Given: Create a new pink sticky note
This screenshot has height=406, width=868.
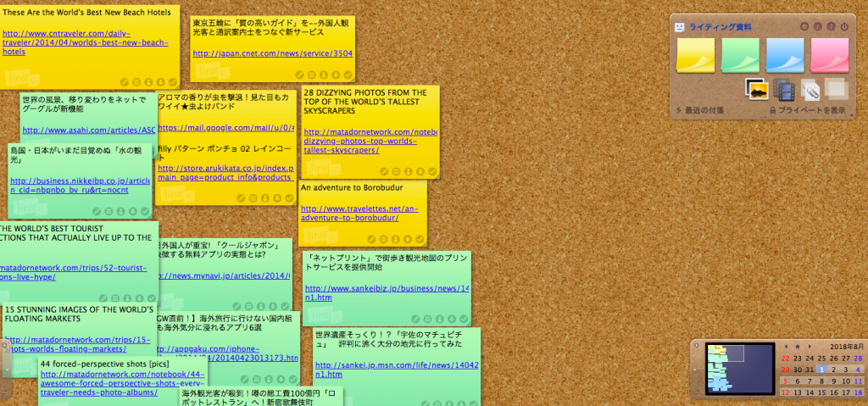Looking at the screenshot, I should 829,55.
